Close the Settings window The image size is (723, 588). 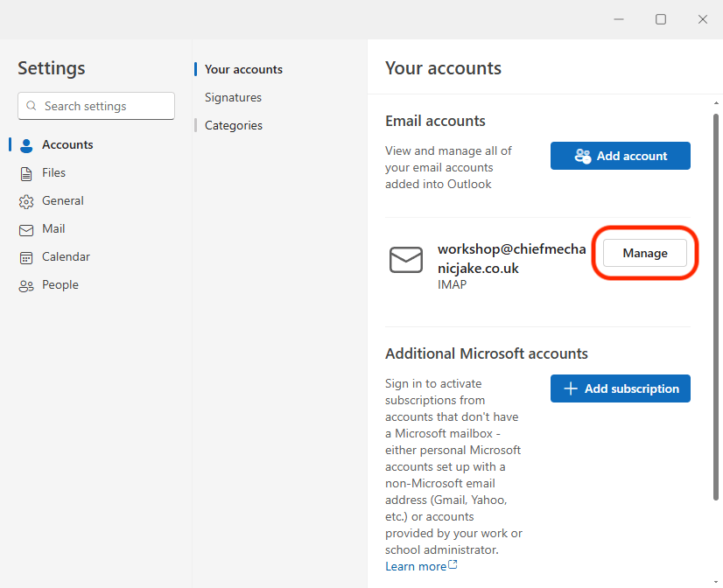tap(703, 19)
